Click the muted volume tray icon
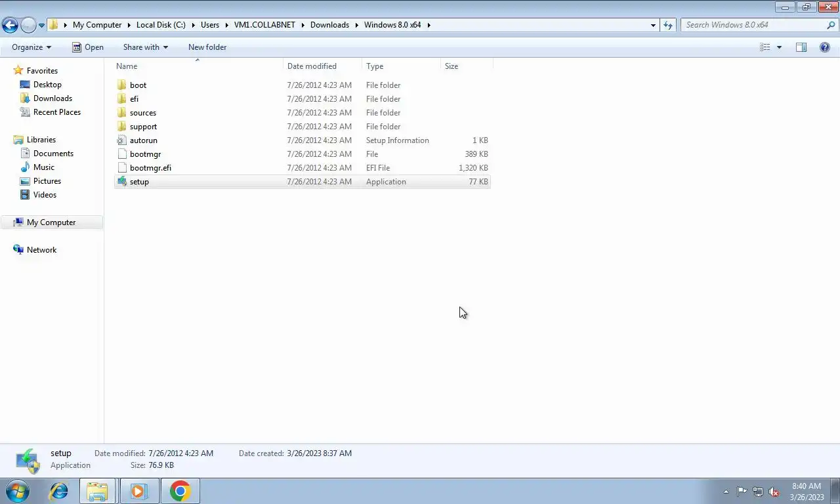The width and height of the screenshot is (840, 504). 774,492
